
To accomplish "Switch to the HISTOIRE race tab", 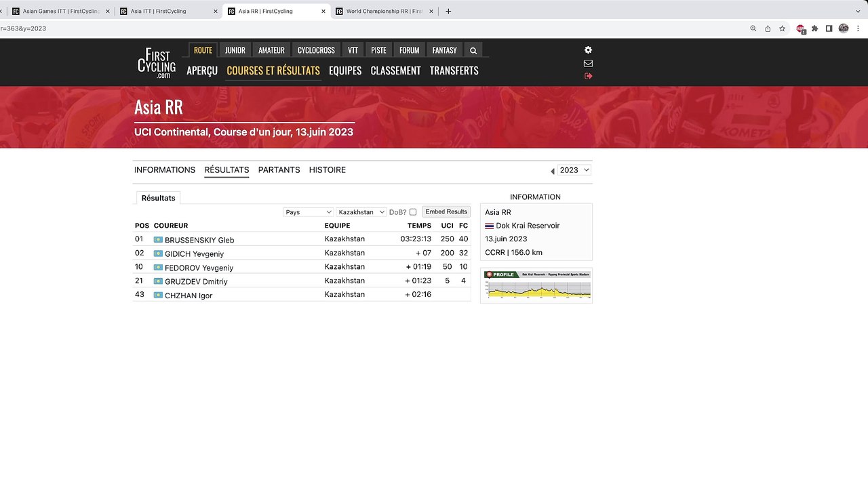I will pyautogui.click(x=328, y=170).
